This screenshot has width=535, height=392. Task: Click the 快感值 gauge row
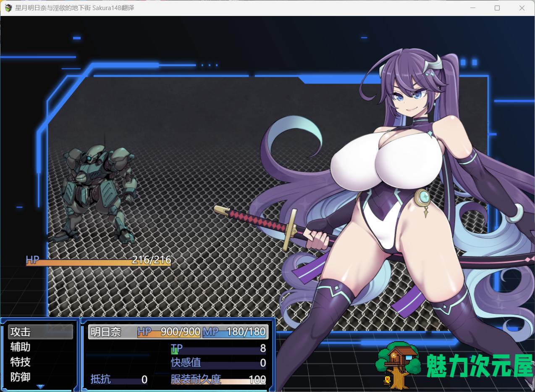point(218,363)
